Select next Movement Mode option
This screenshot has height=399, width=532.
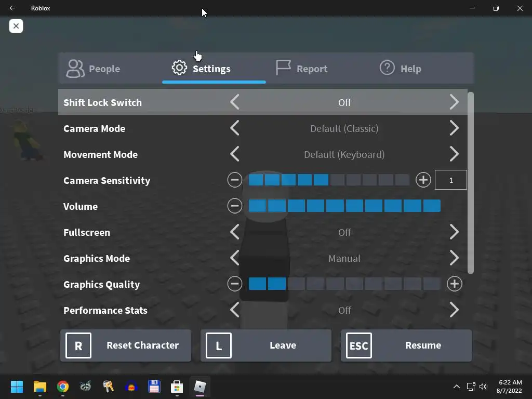tap(454, 154)
